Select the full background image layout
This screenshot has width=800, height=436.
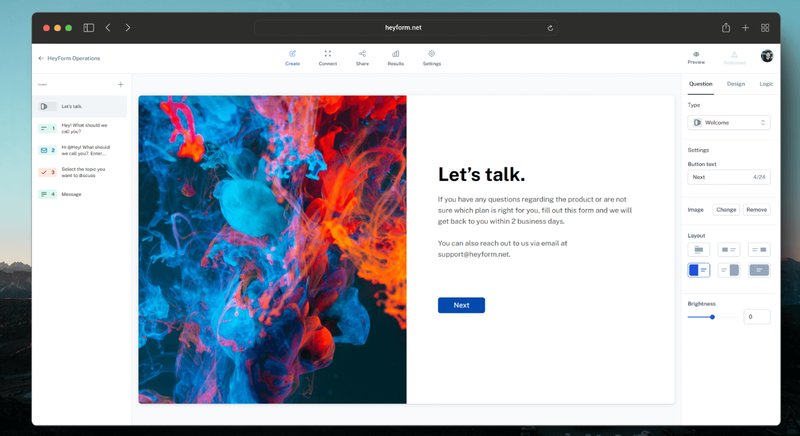click(759, 270)
